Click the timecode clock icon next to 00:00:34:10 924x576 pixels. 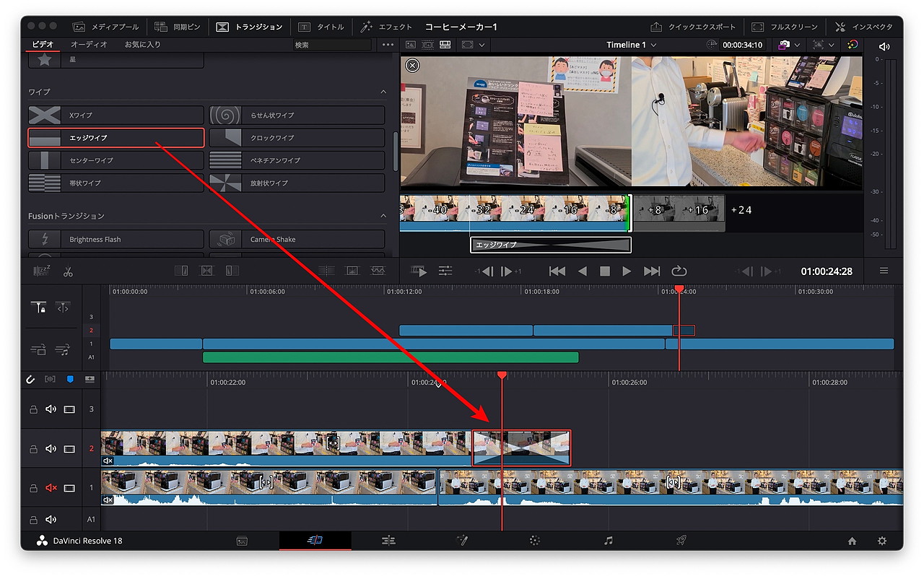coord(712,45)
